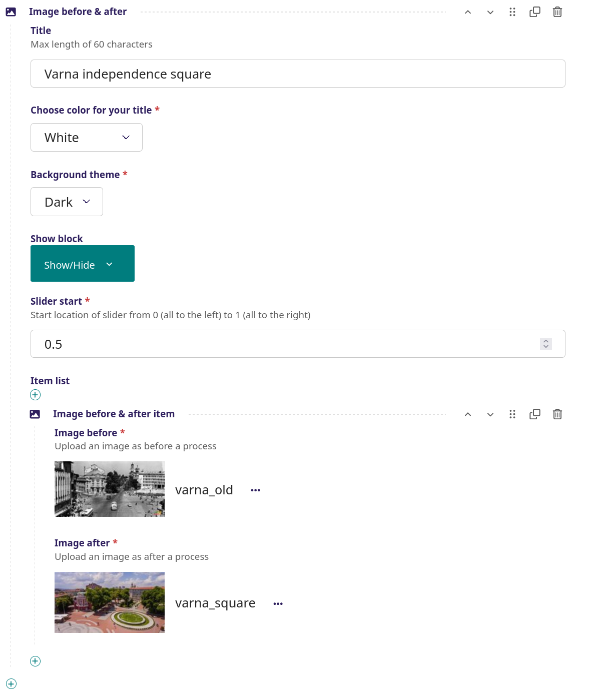Move the Image before & after block up
The width and height of the screenshot is (589, 700).
[x=468, y=12]
